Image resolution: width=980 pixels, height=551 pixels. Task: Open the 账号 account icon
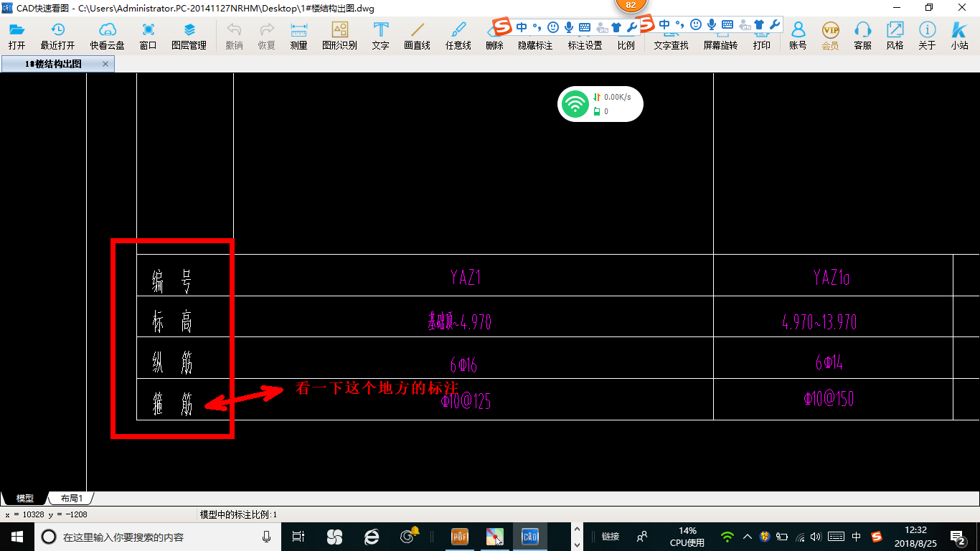(x=798, y=36)
